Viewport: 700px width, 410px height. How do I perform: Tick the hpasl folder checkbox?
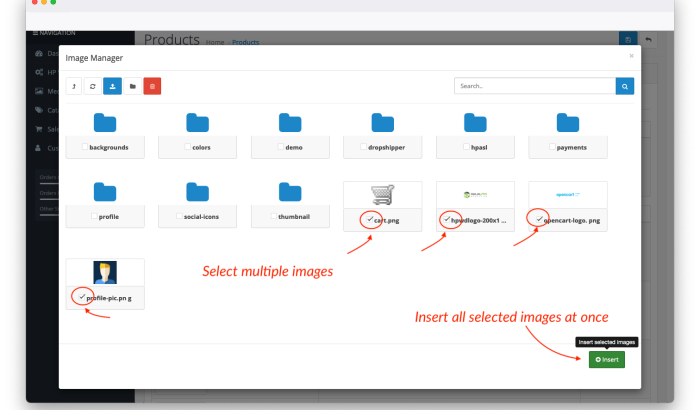pyautogui.click(x=466, y=146)
